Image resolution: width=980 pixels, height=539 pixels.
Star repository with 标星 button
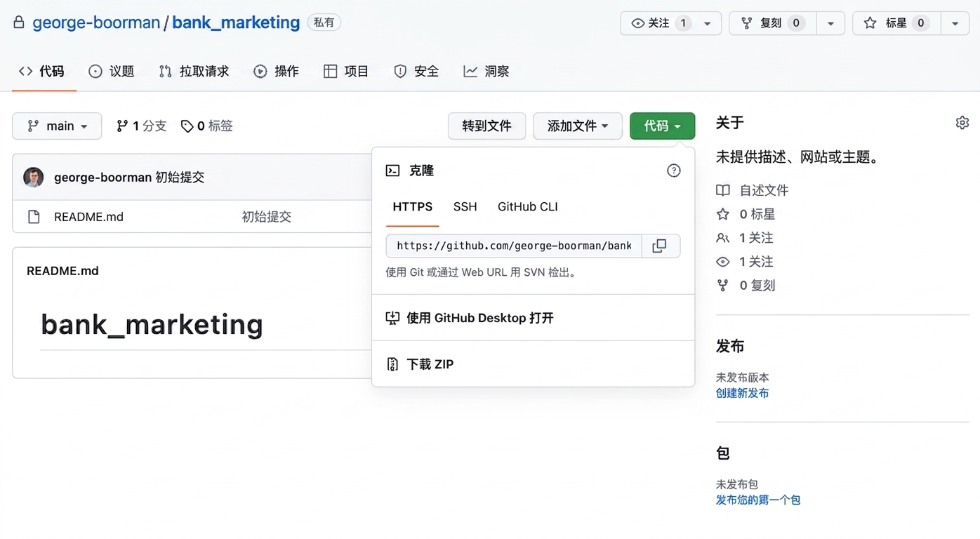896,23
